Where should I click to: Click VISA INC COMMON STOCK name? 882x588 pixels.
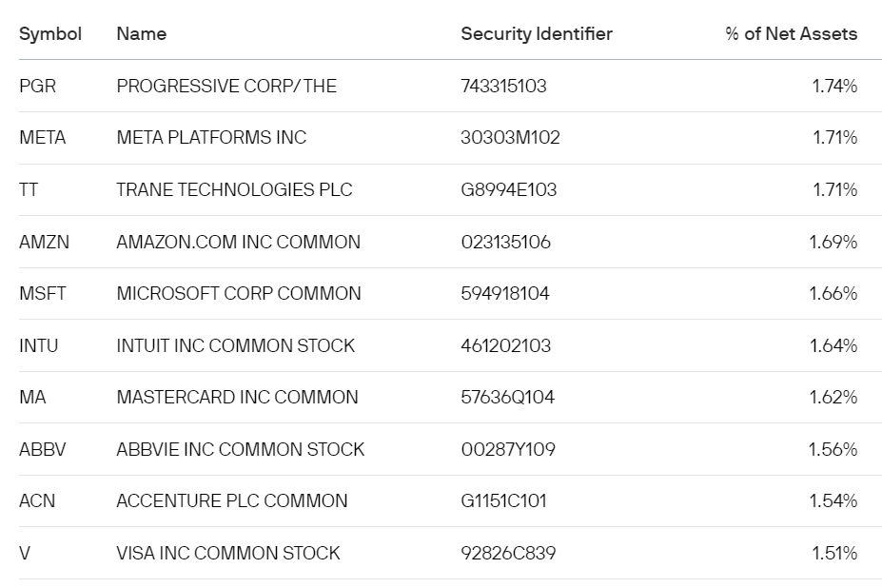[228, 553]
